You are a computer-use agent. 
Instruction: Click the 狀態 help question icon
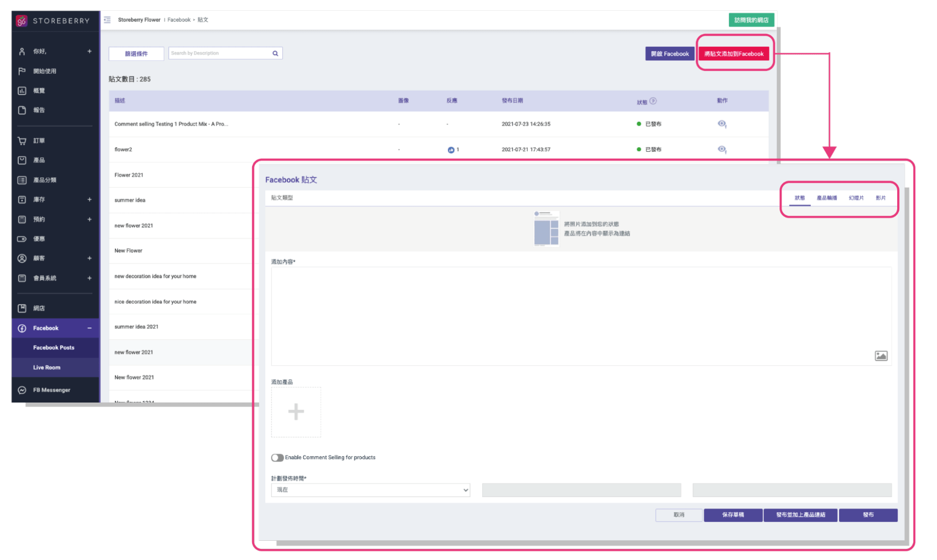pos(653,101)
